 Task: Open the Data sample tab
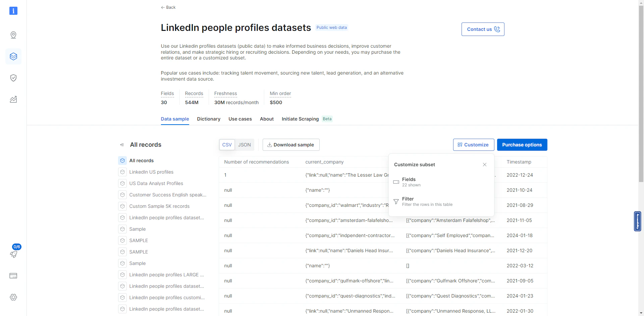pos(175,119)
